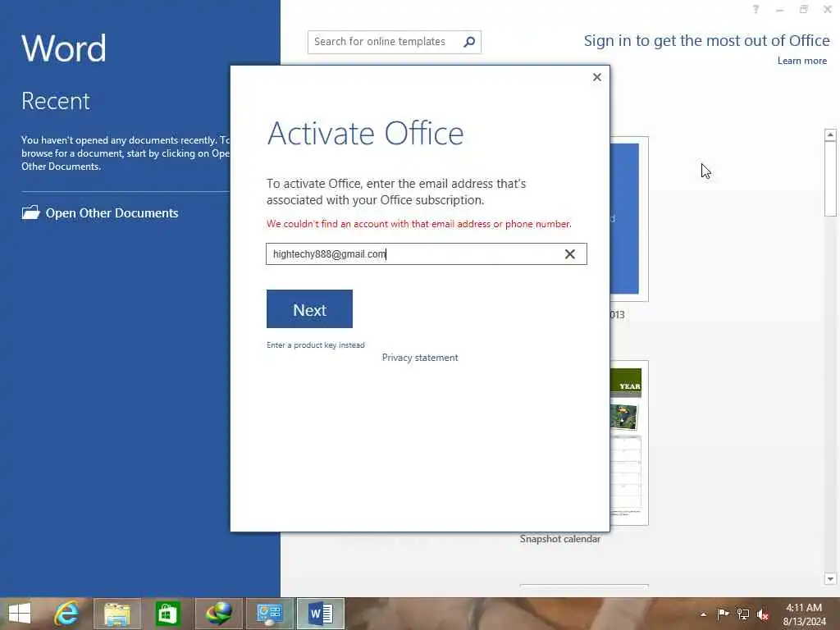The image size is (840, 630).
Task: Open the Action Center flag icon
Action: click(x=723, y=614)
